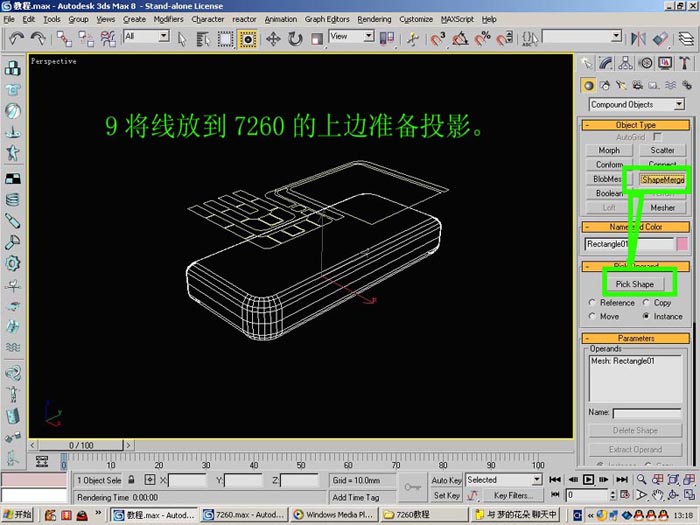Open the Rendering menu

point(374,19)
